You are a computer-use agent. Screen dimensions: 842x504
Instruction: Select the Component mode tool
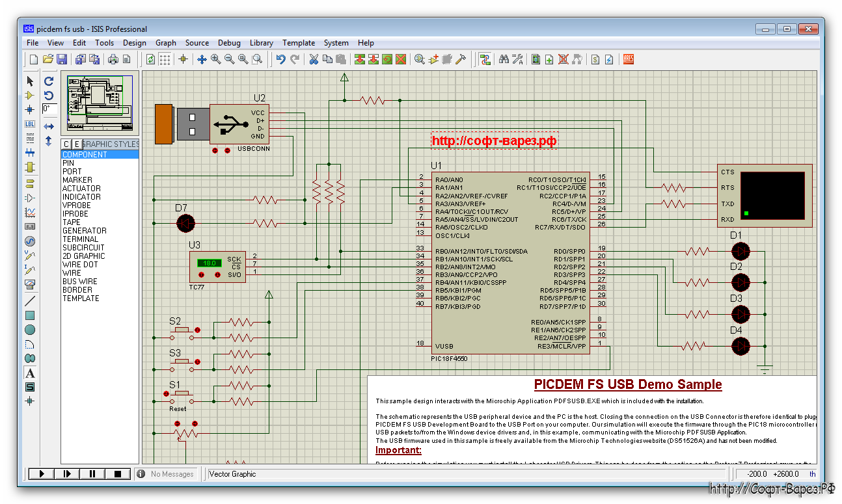[x=30, y=95]
